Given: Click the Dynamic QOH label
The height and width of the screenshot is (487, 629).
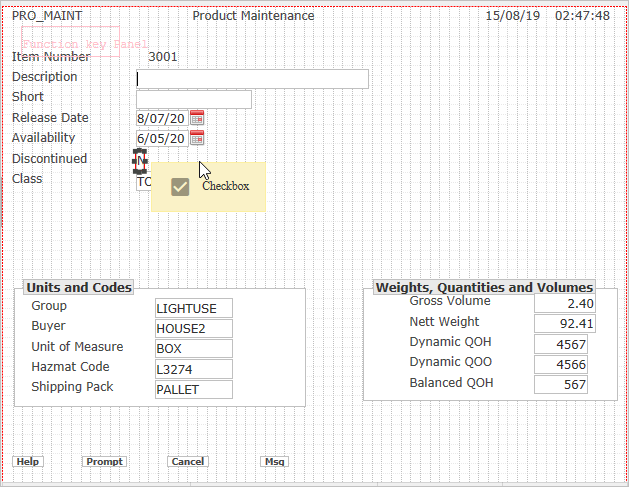Looking at the screenshot, I should point(450,342).
